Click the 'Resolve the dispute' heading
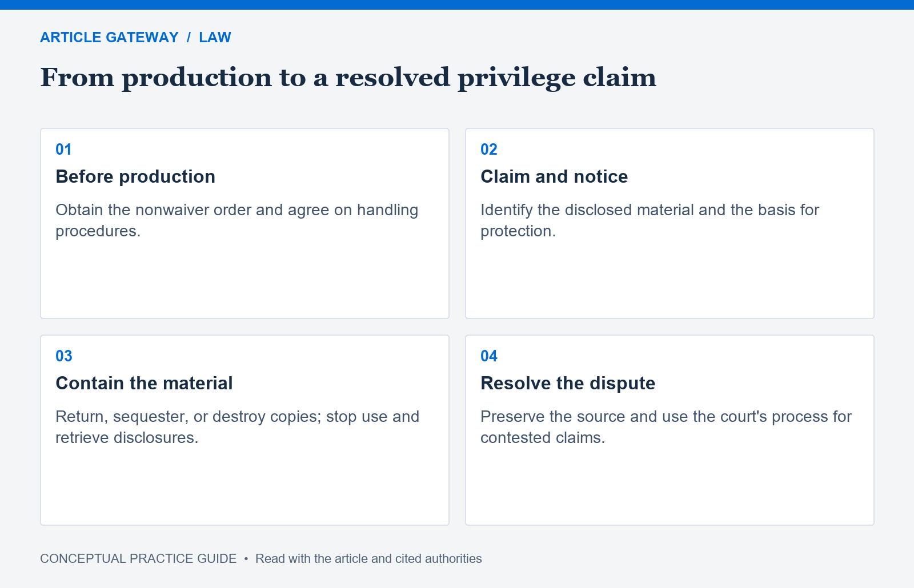The image size is (914, 588). tap(568, 384)
